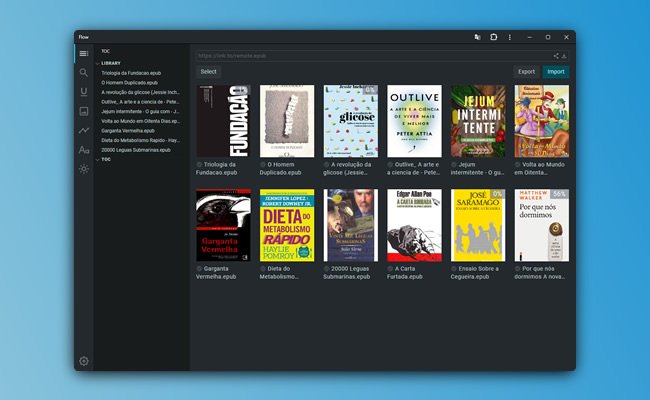Collapse the LIBRARY section chevron

tap(98, 63)
